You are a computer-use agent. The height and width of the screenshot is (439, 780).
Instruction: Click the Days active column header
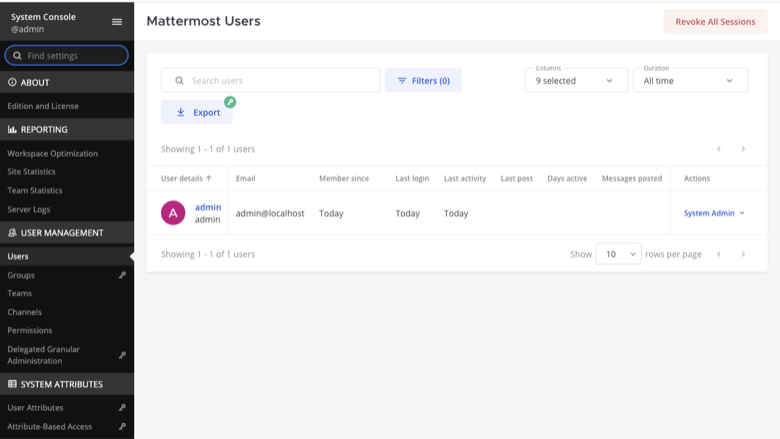tap(567, 178)
